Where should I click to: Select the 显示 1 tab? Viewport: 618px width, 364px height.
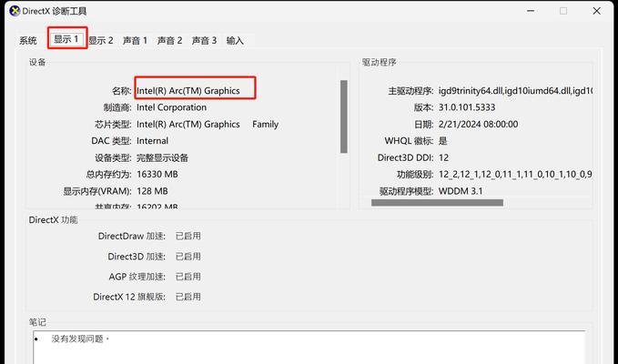pos(66,39)
